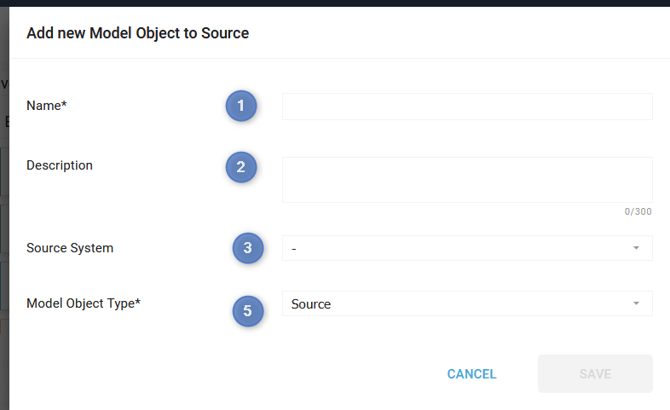Focus the Name text field
This screenshot has width=670, height=410.
(x=467, y=107)
